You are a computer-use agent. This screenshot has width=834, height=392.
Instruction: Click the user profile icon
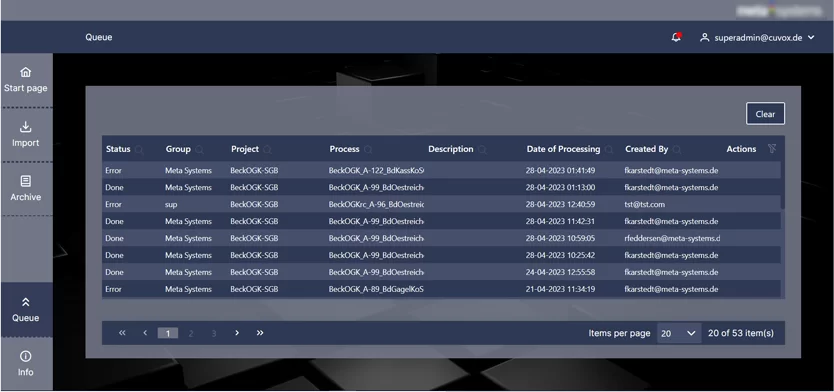point(705,38)
